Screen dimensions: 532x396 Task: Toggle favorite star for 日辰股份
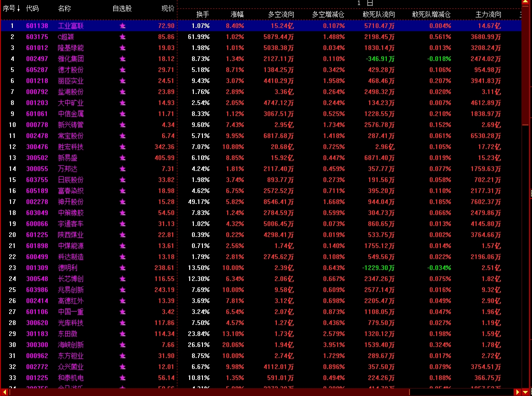click(x=122, y=180)
